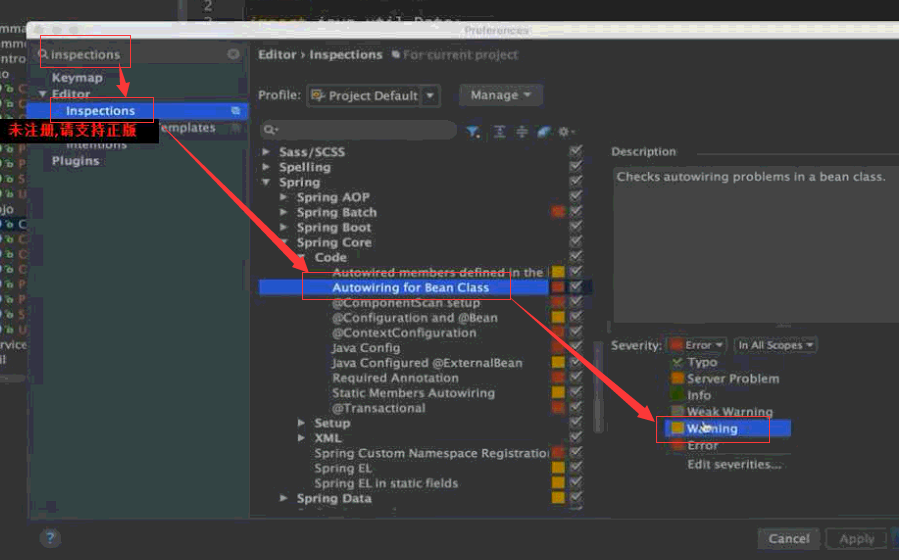Click the red swatch for Required Annotation
The image size is (899, 560).
pos(558,377)
